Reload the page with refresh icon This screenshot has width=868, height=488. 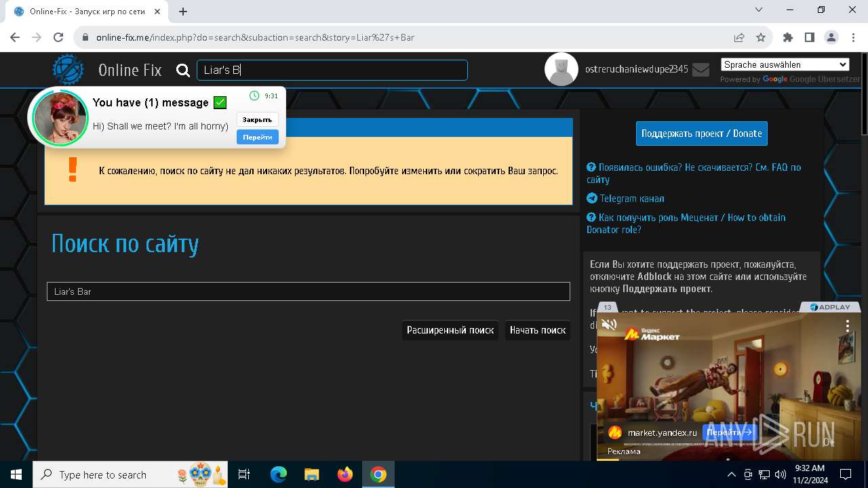pyautogui.click(x=58, y=37)
